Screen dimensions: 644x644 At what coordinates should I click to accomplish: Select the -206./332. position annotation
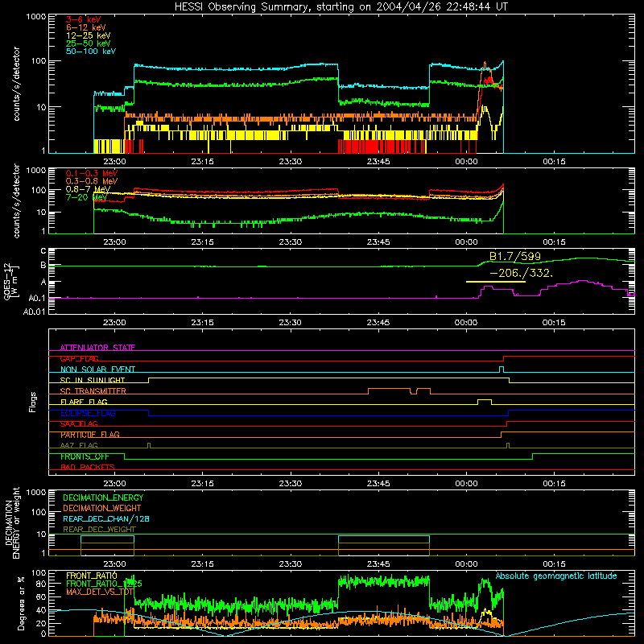(522, 273)
